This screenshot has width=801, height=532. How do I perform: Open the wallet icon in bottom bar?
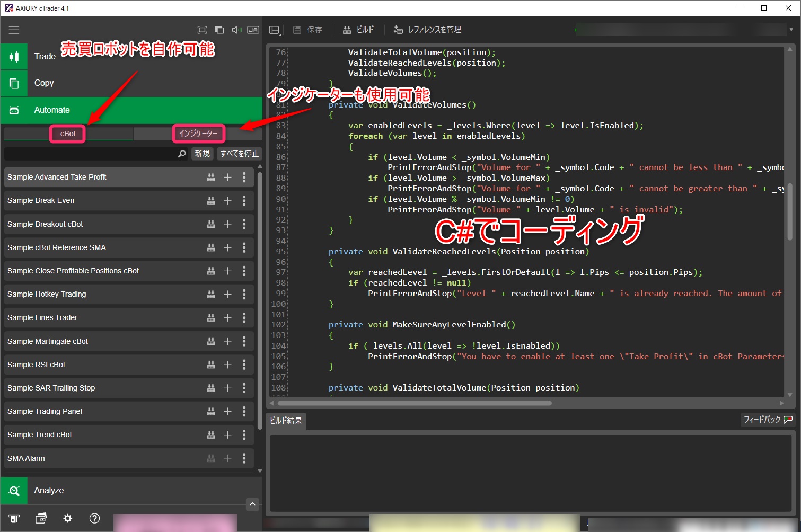click(x=41, y=518)
